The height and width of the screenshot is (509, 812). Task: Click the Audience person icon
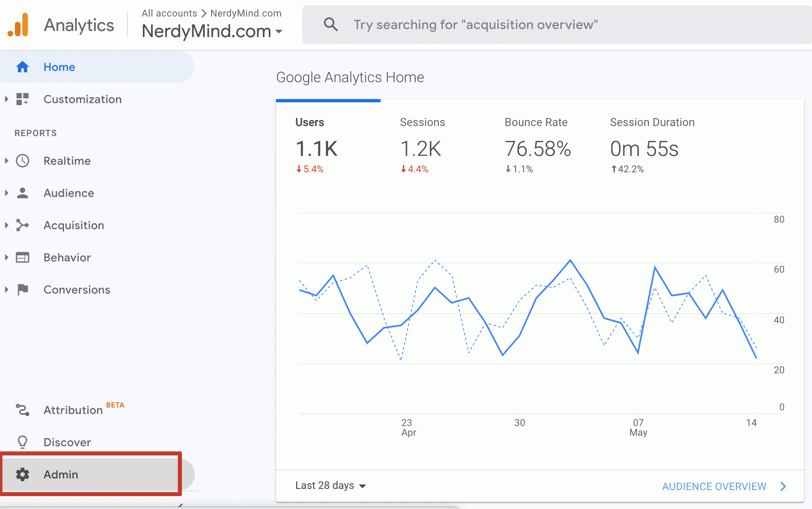[x=23, y=193]
